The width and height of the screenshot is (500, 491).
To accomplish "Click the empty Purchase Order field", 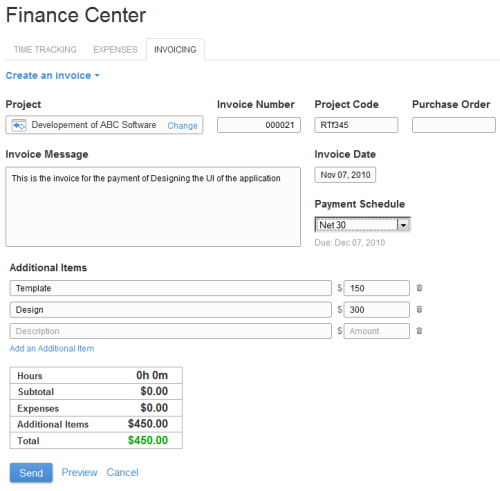I will [x=454, y=125].
